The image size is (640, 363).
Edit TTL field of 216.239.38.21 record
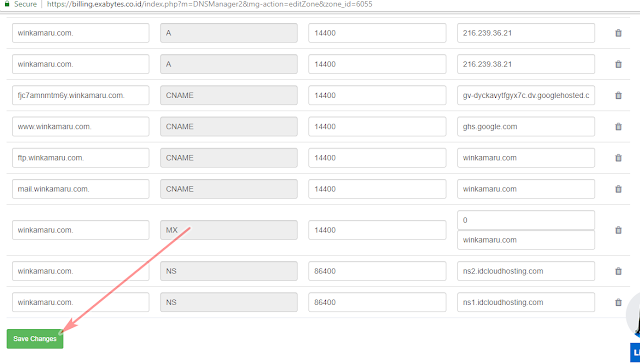pyautogui.click(x=377, y=64)
